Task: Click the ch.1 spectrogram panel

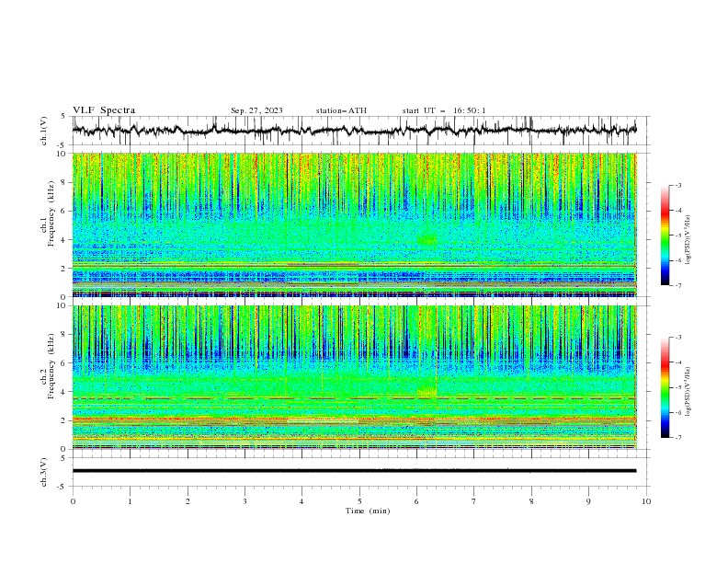Action: tap(354, 224)
